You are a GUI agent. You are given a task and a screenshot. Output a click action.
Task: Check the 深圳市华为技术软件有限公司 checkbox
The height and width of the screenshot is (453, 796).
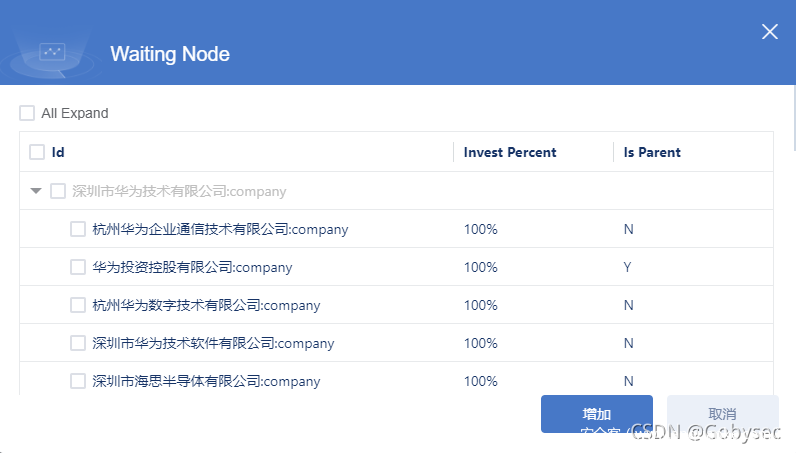coord(78,343)
